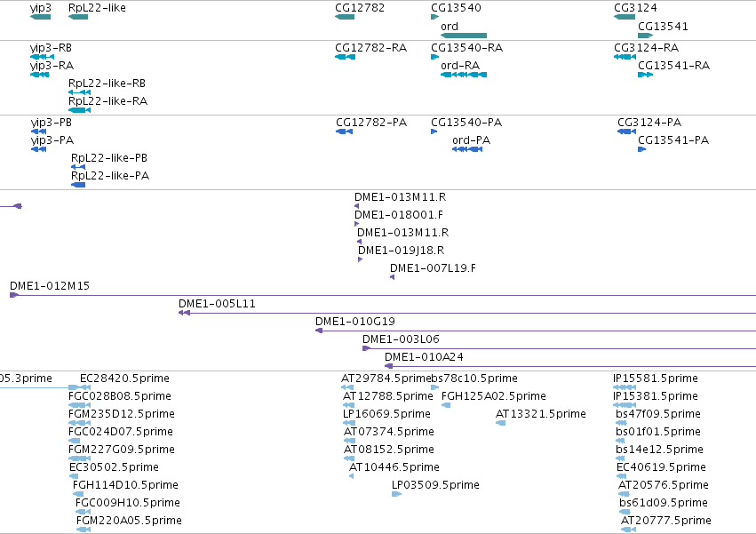Viewport: 756px width, 534px height.
Task: Select the DME1-005L11 clone arrowhead
Action: 184,313
